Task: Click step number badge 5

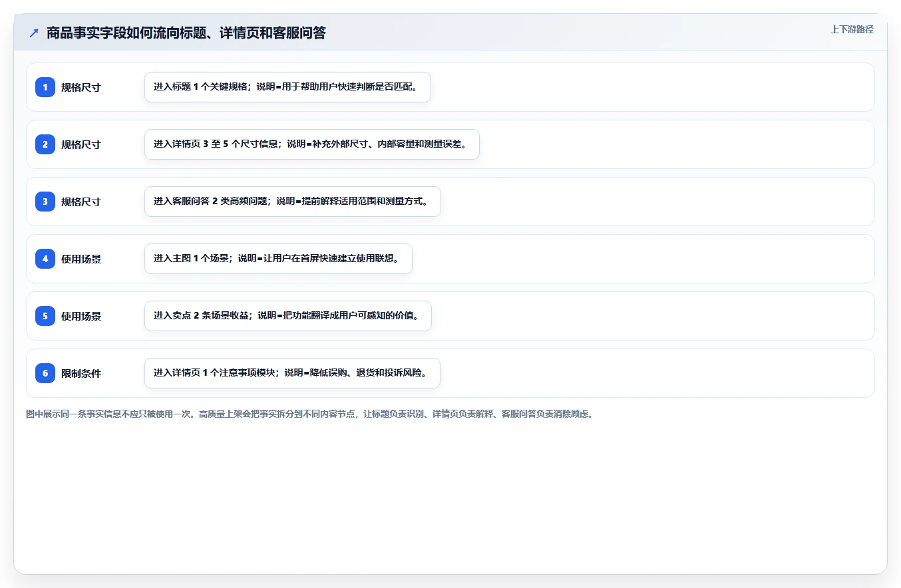Action: pos(45,316)
